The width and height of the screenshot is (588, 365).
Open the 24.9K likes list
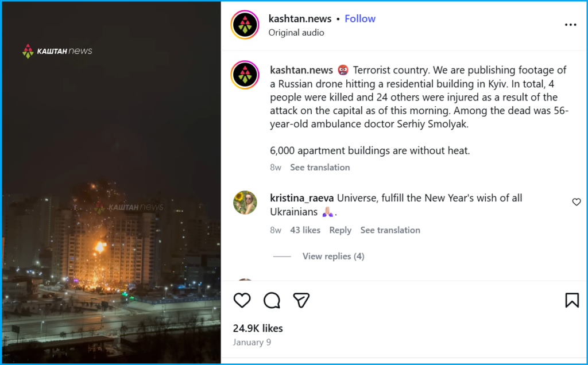258,328
